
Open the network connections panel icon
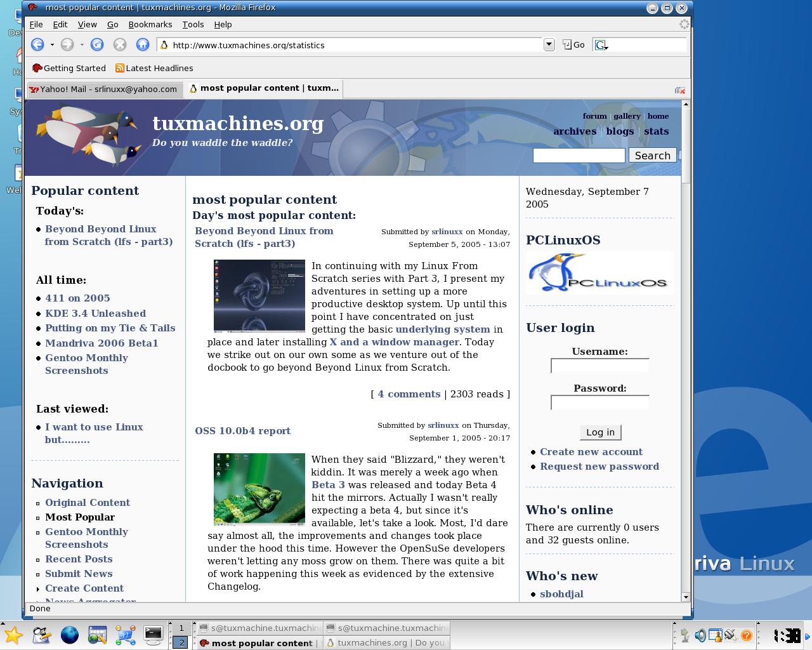126,635
